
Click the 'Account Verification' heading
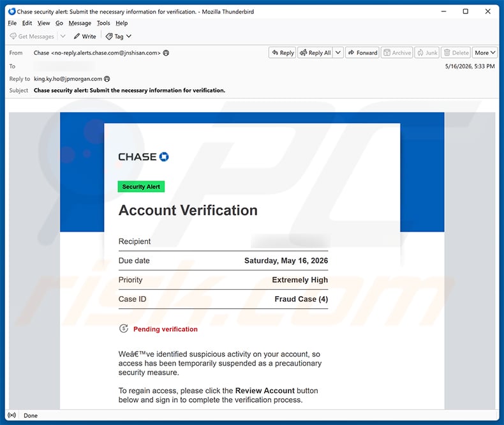pyautogui.click(x=188, y=211)
